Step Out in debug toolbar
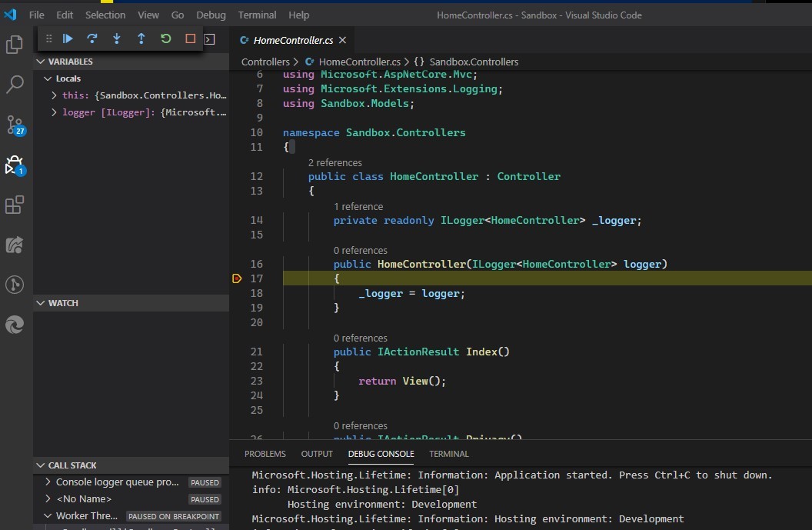Viewport: 812px width, 530px height. pyautogui.click(x=141, y=38)
